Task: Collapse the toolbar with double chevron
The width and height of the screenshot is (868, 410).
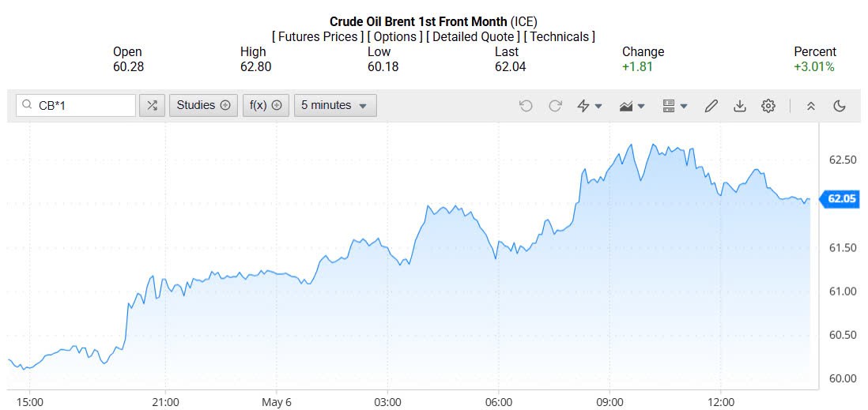Action: pos(810,106)
